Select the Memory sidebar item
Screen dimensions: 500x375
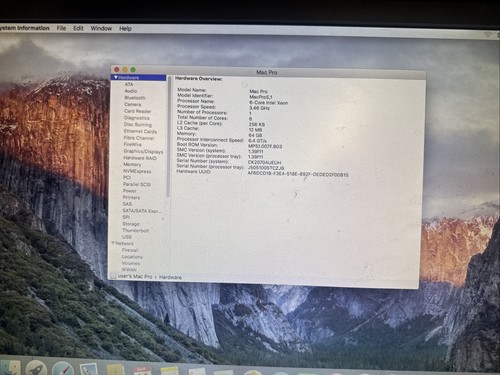coord(132,164)
